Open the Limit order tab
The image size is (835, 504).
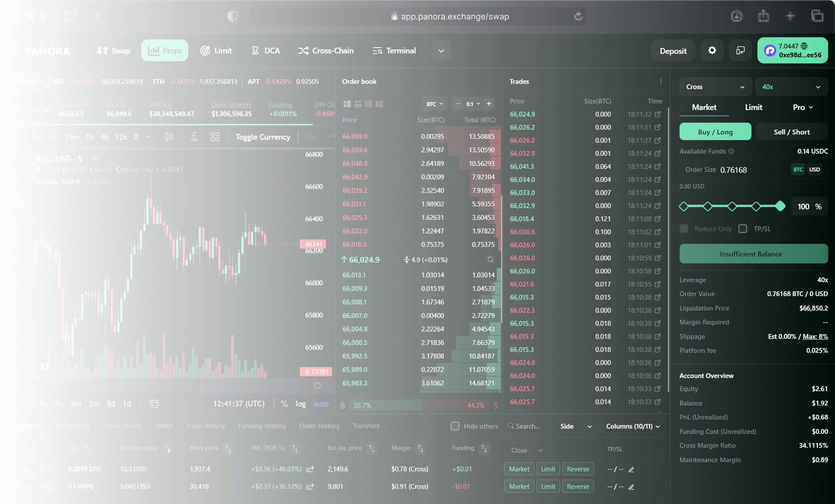click(x=753, y=107)
